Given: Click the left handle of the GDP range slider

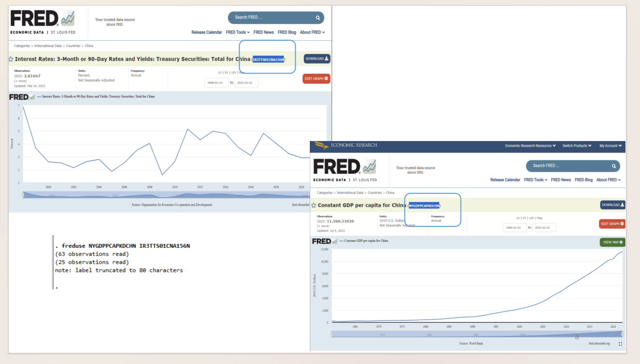Looking at the screenshot, I should click(x=332, y=334).
